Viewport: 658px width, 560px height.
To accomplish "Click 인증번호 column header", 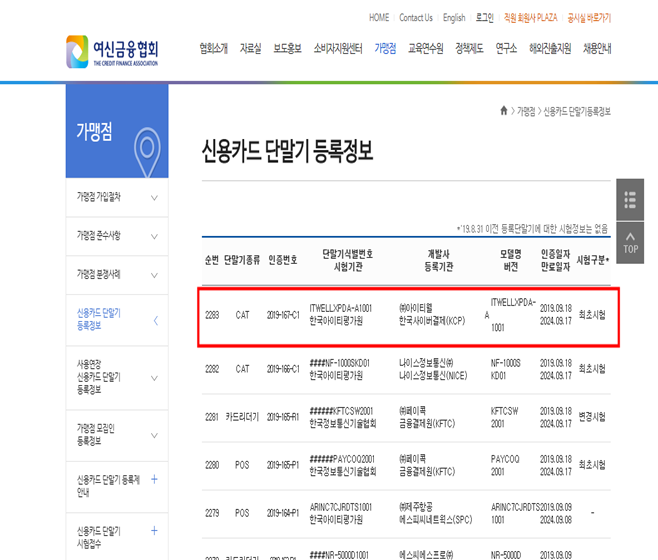I will click(283, 260).
